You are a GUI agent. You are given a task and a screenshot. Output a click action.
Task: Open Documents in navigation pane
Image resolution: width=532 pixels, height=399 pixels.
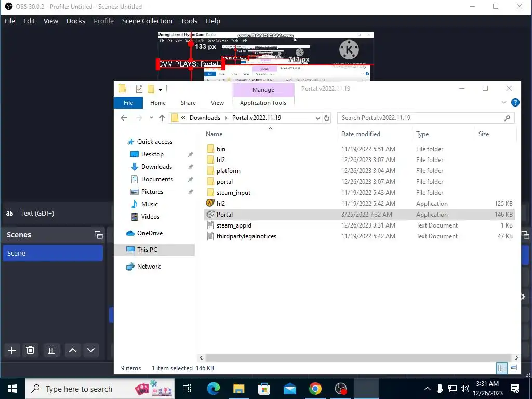coord(157,179)
